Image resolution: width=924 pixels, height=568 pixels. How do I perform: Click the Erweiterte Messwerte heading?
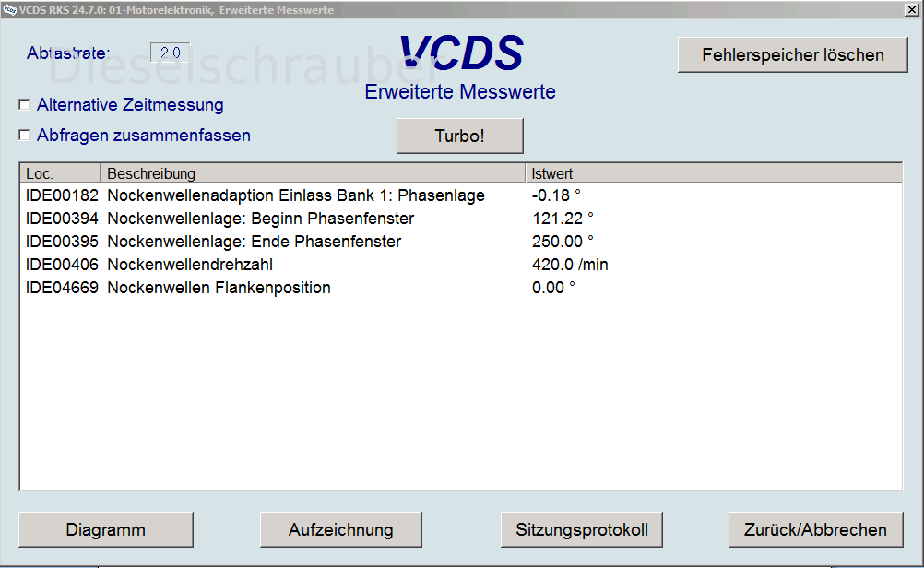pyautogui.click(x=460, y=92)
